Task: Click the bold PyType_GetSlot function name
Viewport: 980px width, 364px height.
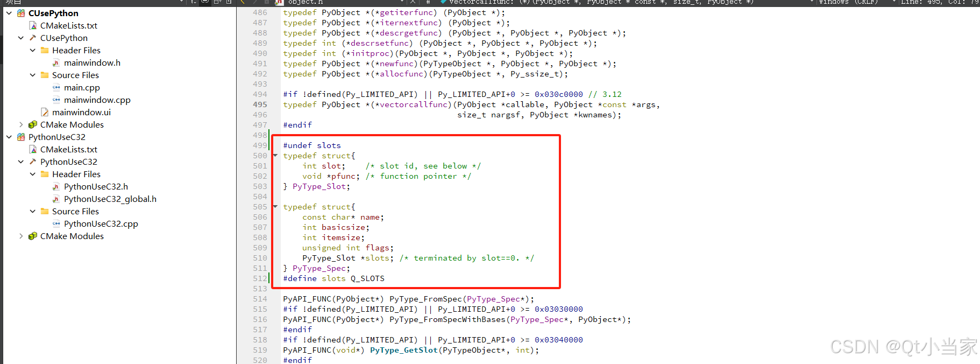Action: (404, 350)
